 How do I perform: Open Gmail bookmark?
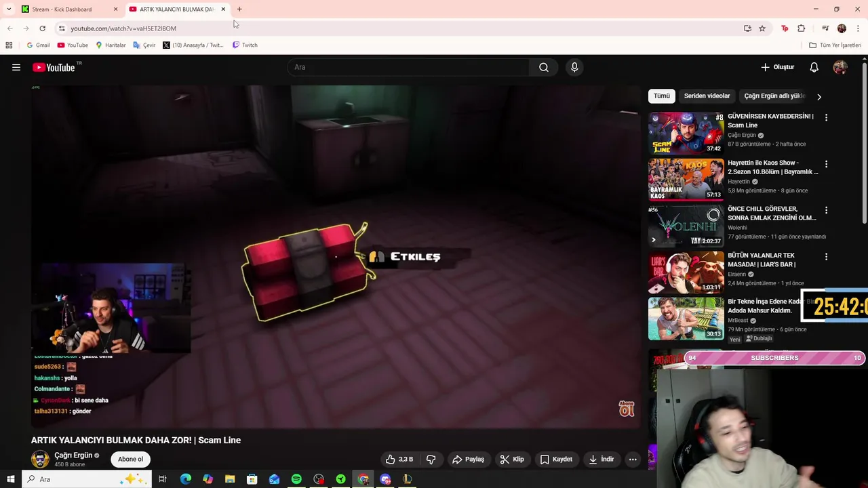click(38, 45)
